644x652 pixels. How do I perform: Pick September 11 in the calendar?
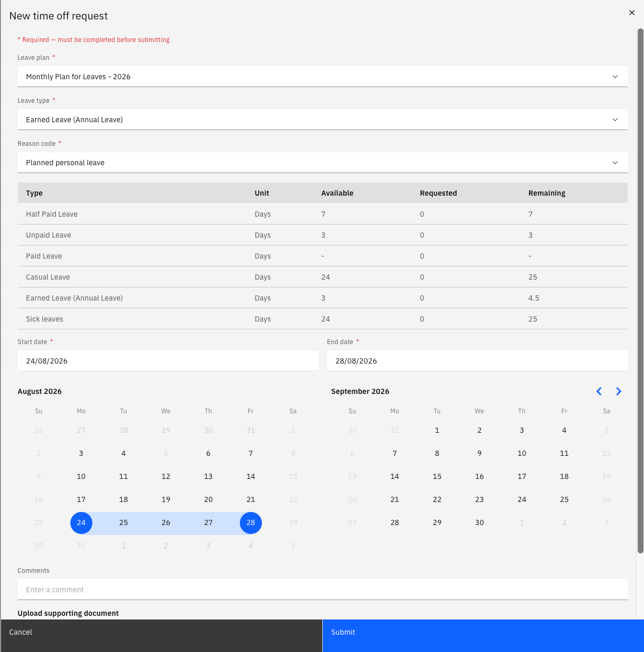click(x=564, y=454)
